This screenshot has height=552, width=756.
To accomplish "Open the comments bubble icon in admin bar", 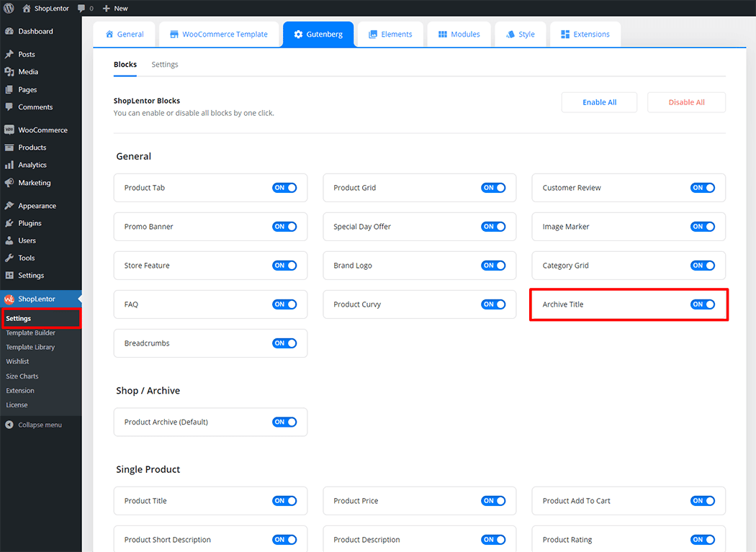I will [x=81, y=9].
